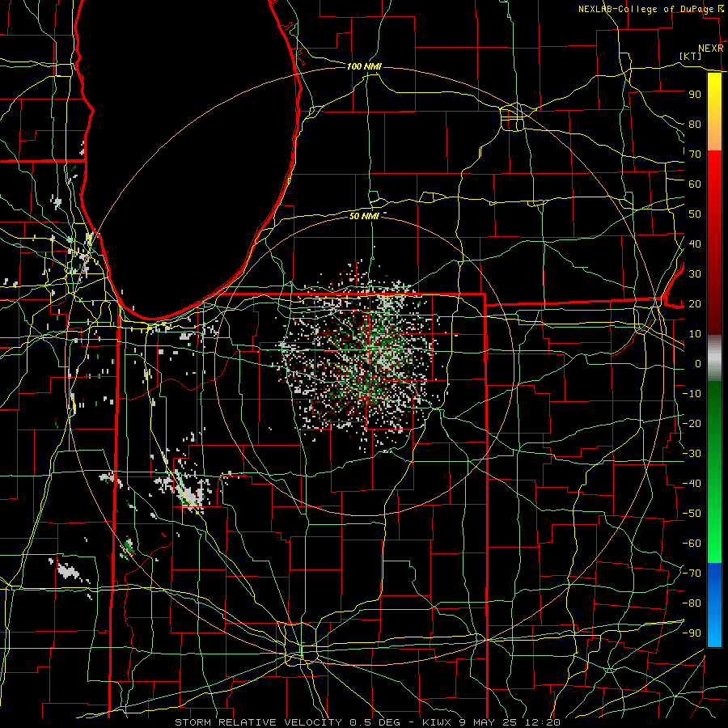
Task: Click the "100 NMI" range ring label
Action: coord(364,66)
